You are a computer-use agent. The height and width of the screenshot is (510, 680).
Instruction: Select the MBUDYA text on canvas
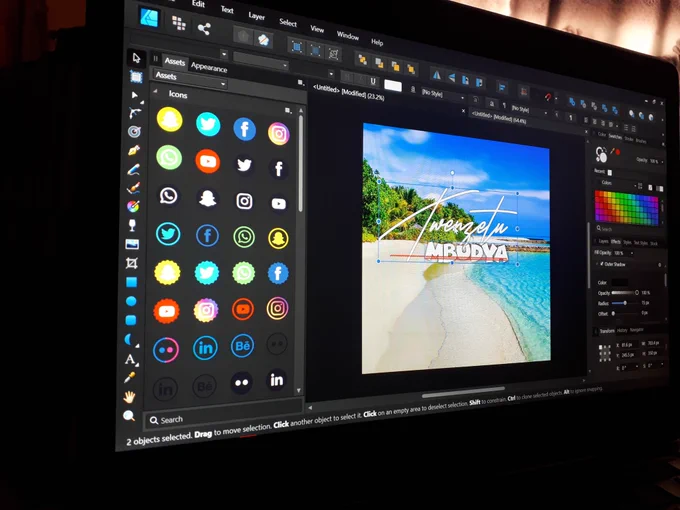point(465,252)
